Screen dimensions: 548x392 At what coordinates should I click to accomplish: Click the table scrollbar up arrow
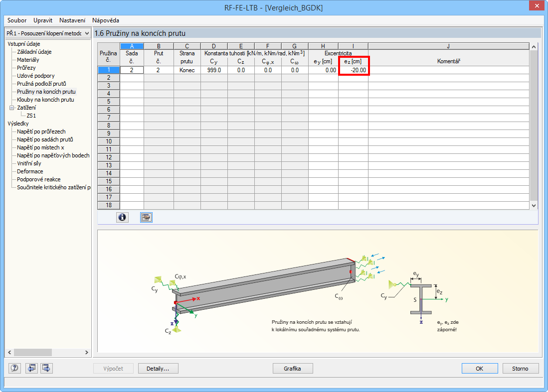pos(534,47)
